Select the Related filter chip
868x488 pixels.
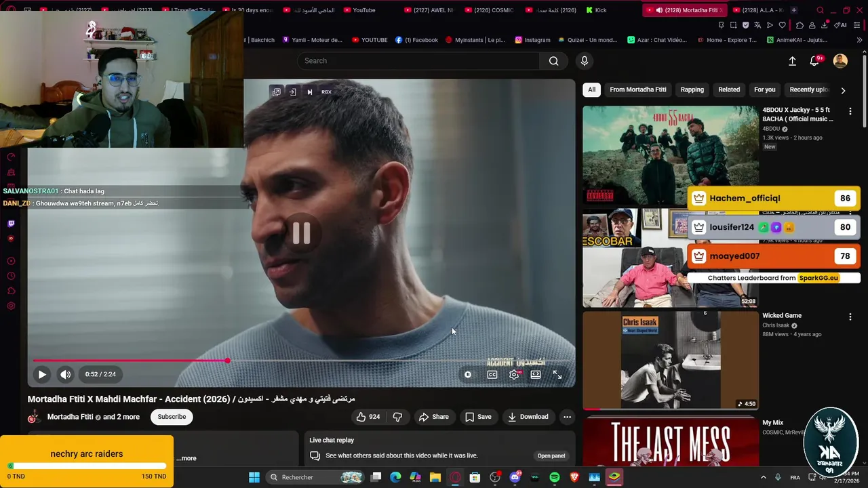click(x=729, y=89)
